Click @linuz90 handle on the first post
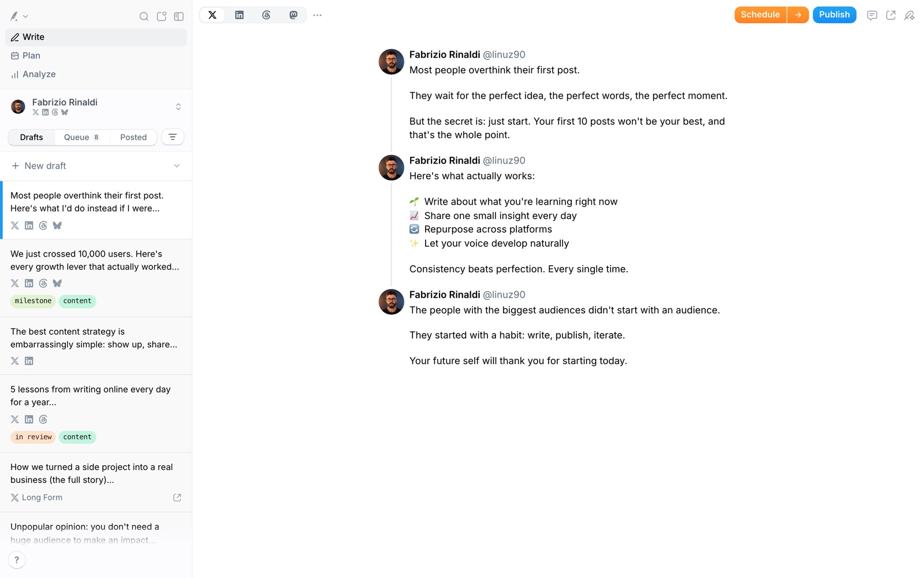 504,55
